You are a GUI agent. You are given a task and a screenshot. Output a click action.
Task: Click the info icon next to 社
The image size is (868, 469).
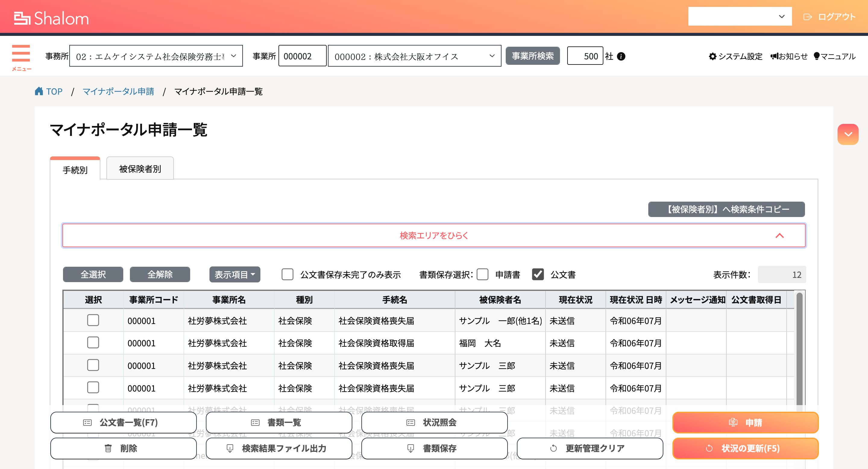click(x=621, y=57)
